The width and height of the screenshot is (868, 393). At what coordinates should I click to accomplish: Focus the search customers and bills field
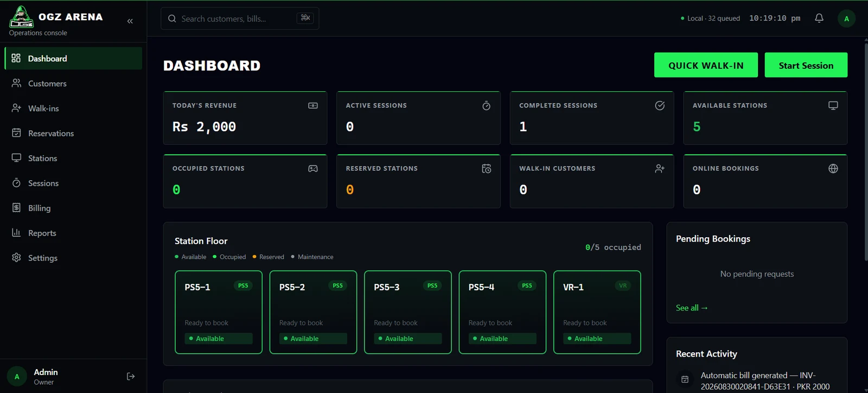pos(240,18)
